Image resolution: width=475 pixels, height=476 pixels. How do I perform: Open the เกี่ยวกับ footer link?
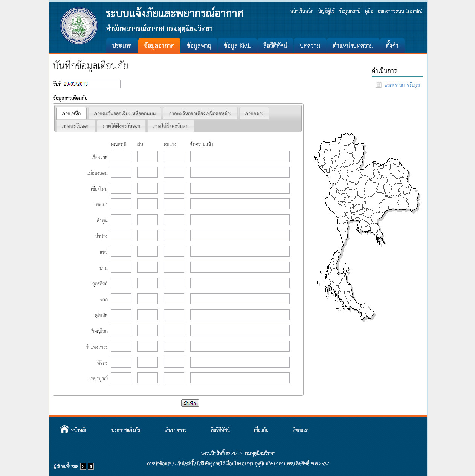click(x=261, y=430)
